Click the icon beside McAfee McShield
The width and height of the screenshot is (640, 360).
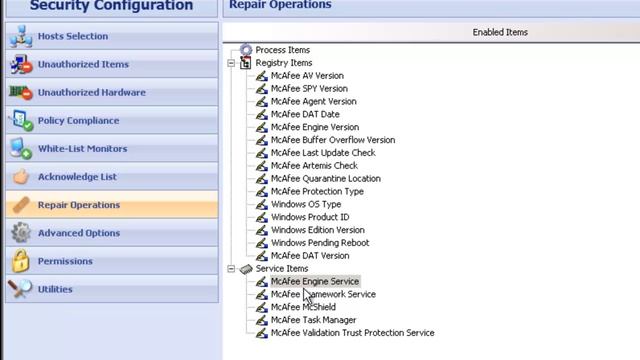(x=262, y=307)
